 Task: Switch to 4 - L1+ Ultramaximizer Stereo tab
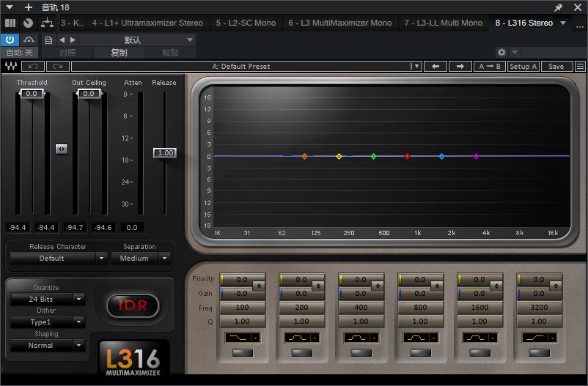148,23
